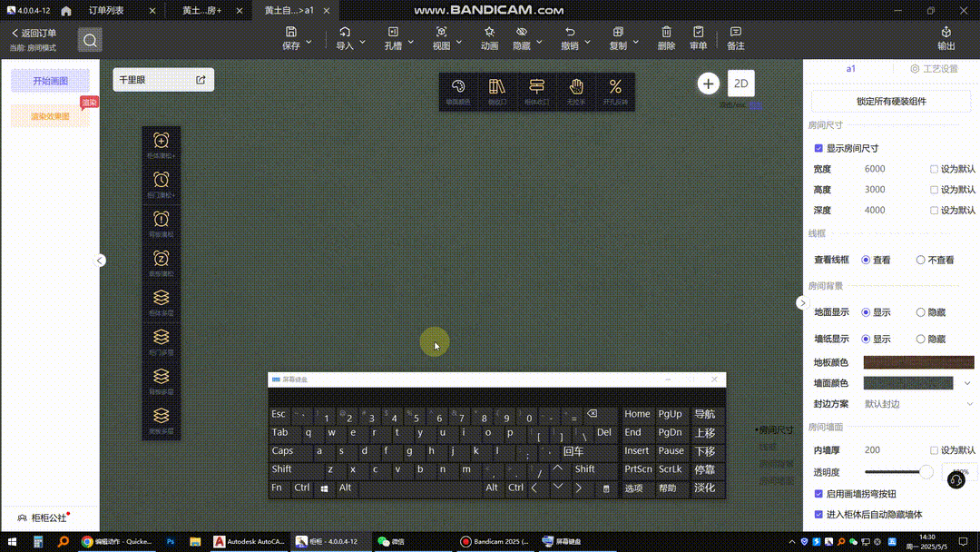Switch to the 黄士...房+ tab
Image resolution: width=980 pixels, height=552 pixels.
coord(201,11)
